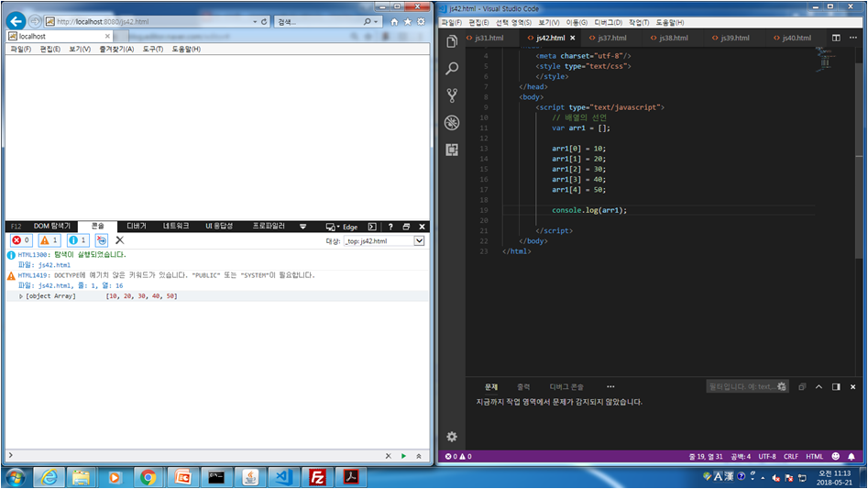This screenshot has width=868, height=489.
Task: Change the UTF-8 encoding
Action: click(766, 456)
